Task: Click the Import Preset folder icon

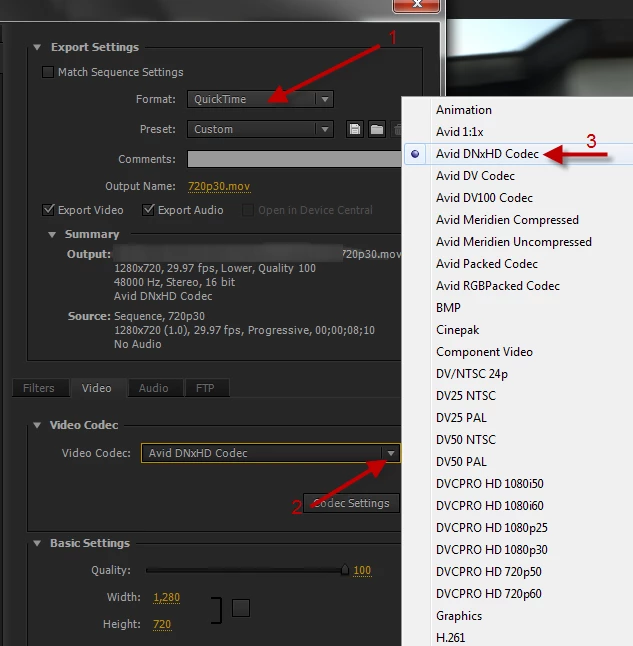Action: (377, 129)
